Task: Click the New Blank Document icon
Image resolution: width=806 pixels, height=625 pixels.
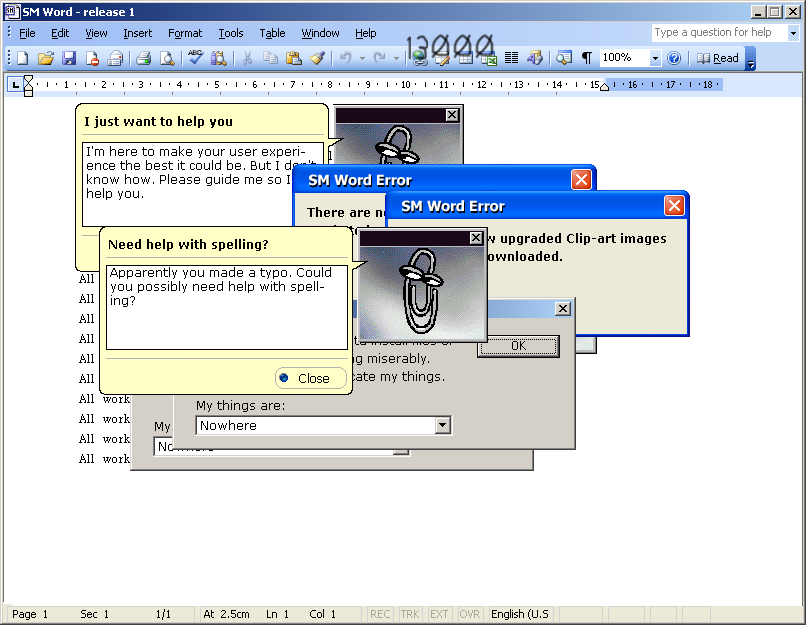Action: coord(22,59)
